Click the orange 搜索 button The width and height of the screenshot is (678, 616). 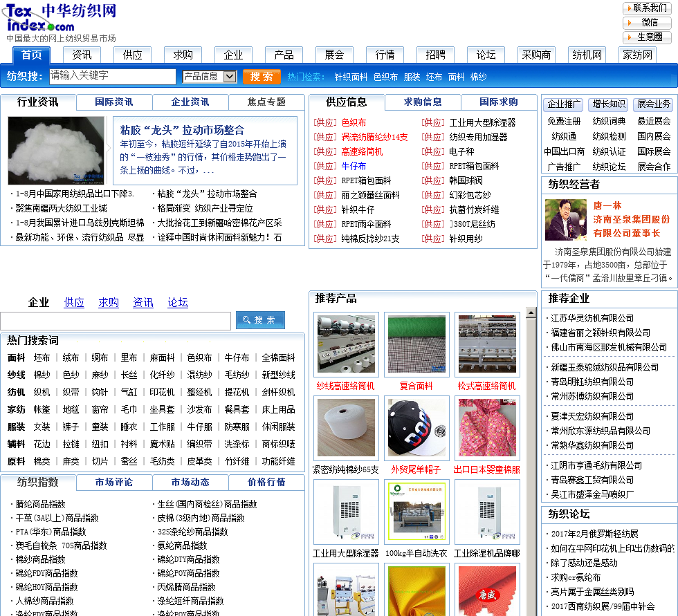coord(262,77)
